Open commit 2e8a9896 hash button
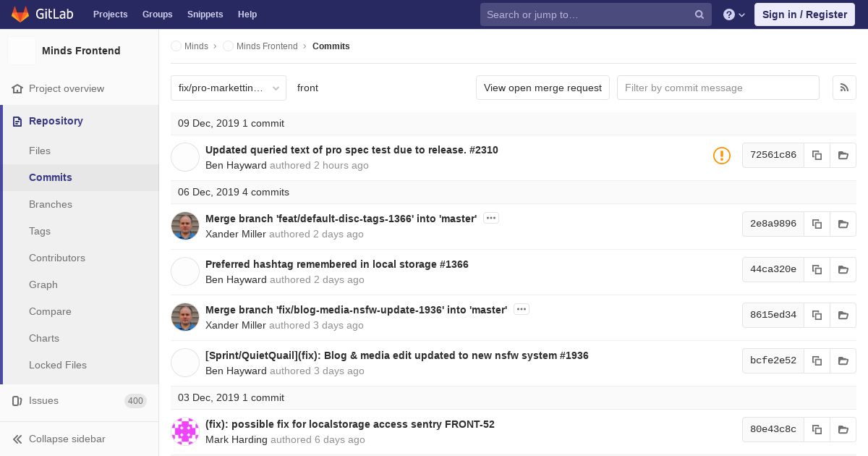This screenshot has width=868, height=456. click(x=773, y=224)
